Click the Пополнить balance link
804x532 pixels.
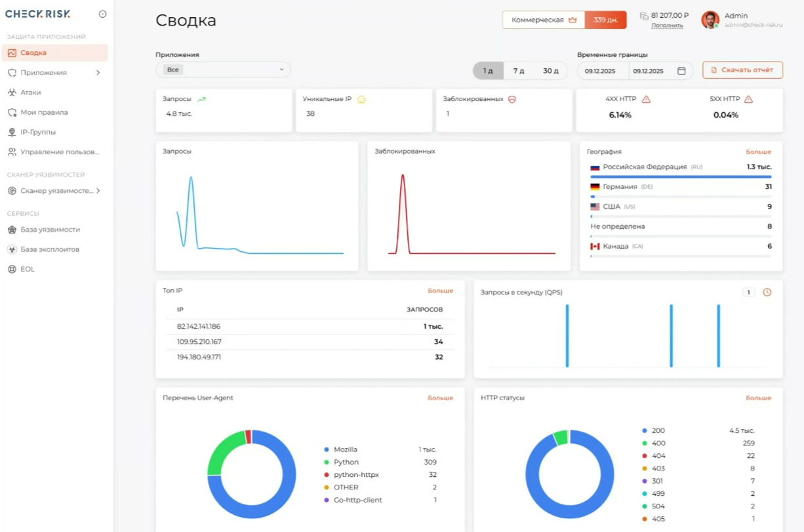coord(667,26)
